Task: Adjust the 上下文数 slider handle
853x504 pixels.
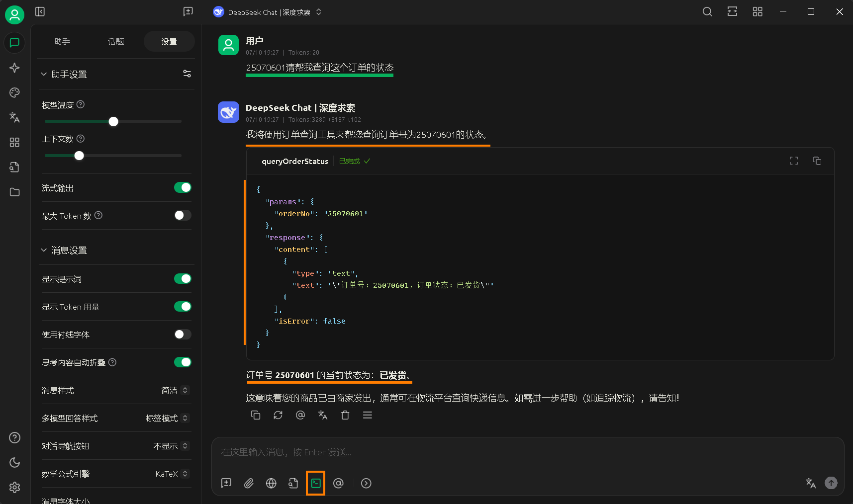Action: [x=79, y=156]
